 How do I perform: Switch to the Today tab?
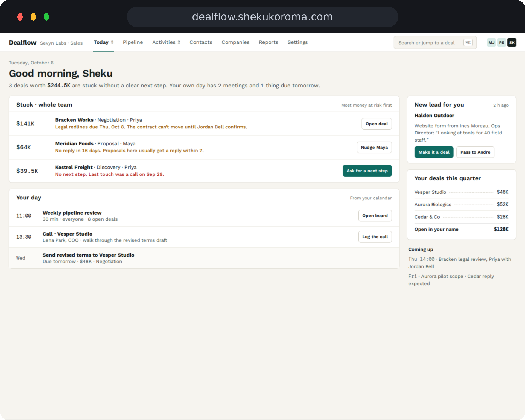tap(103, 42)
